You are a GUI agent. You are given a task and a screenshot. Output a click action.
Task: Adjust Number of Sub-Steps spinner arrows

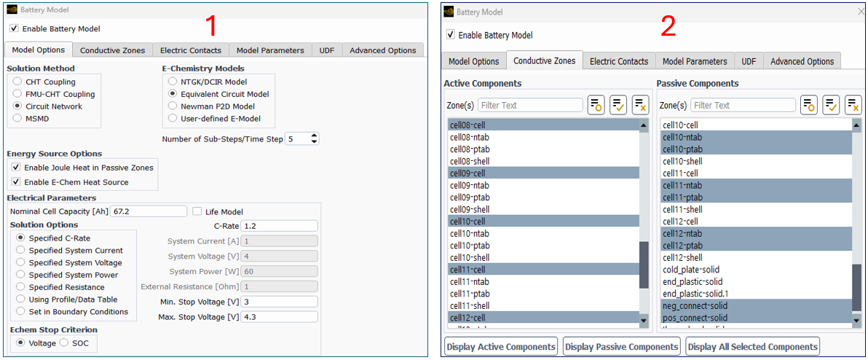[x=314, y=138]
